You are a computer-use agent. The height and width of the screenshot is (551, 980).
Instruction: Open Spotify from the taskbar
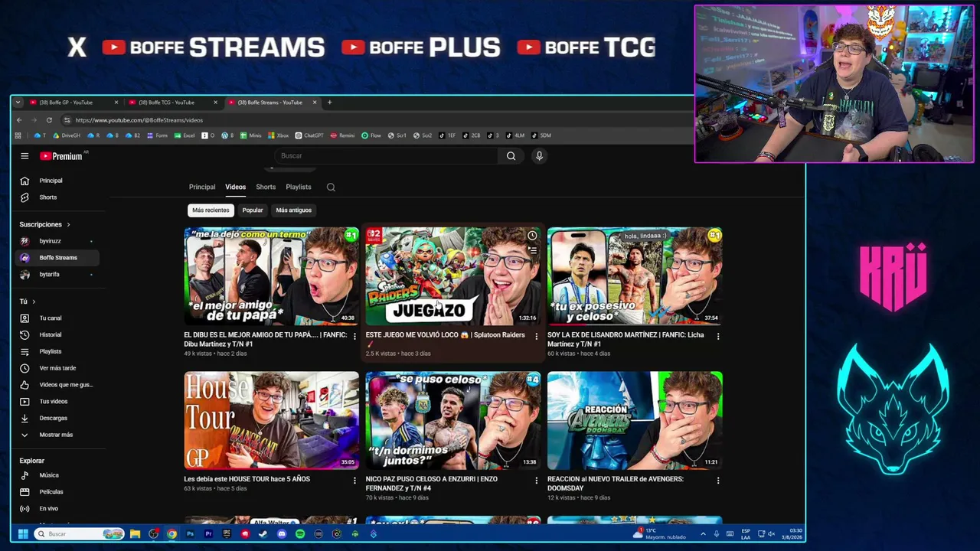300,533
